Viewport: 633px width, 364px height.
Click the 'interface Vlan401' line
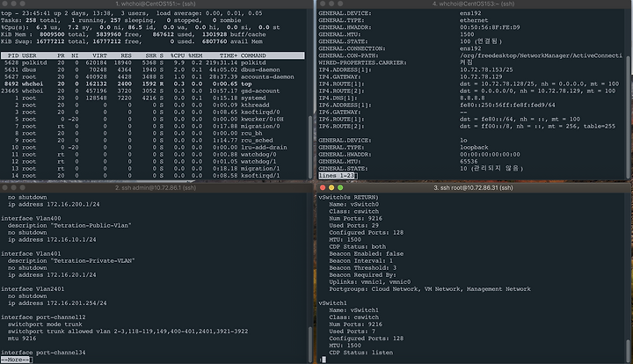point(31,253)
